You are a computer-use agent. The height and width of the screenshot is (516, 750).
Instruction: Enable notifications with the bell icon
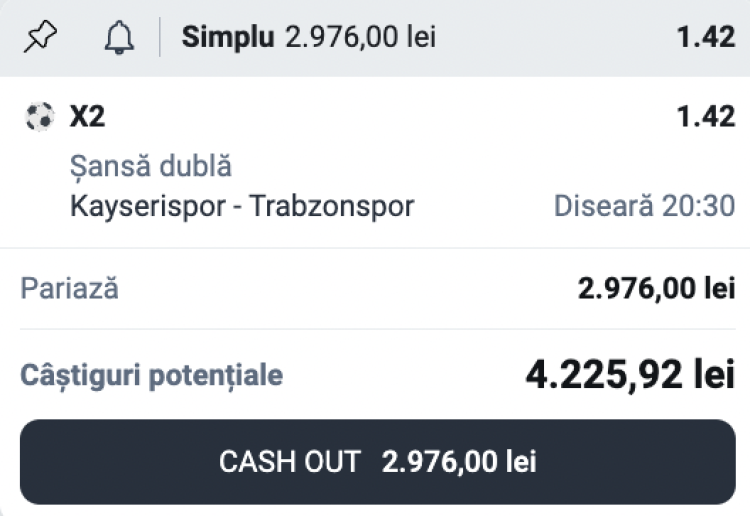point(119,38)
